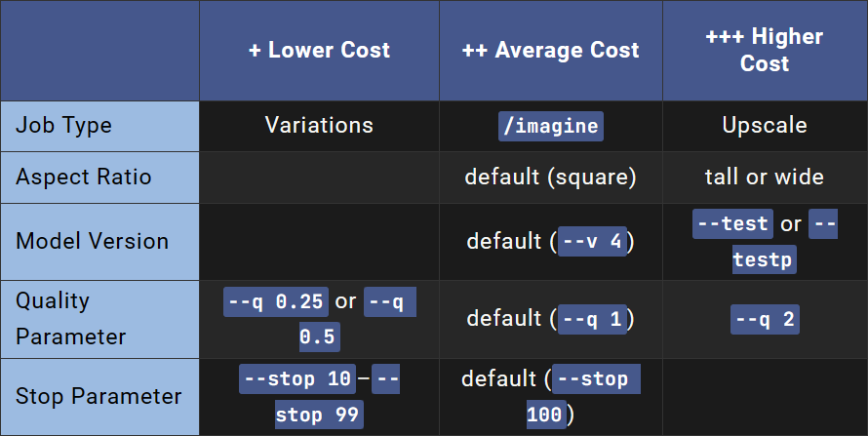Click the 'tall or wide' cell
The width and height of the screenshot is (868, 436).
[x=765, y=178]
